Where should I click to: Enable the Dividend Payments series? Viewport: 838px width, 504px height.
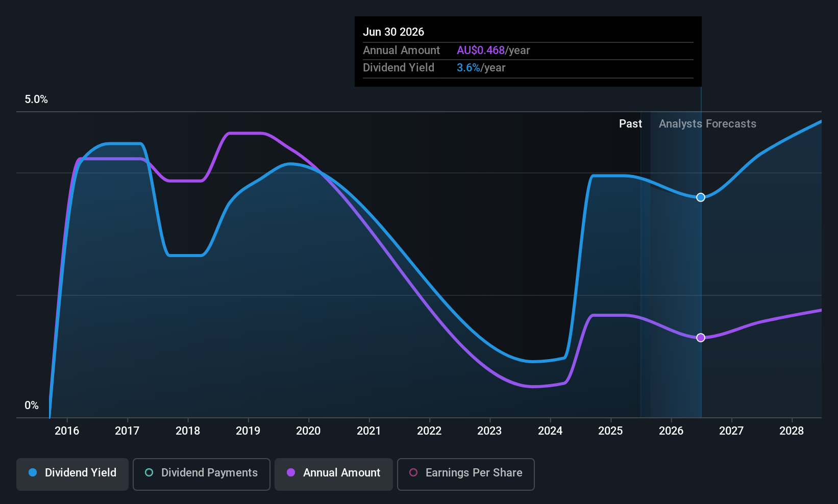[202, 474]
